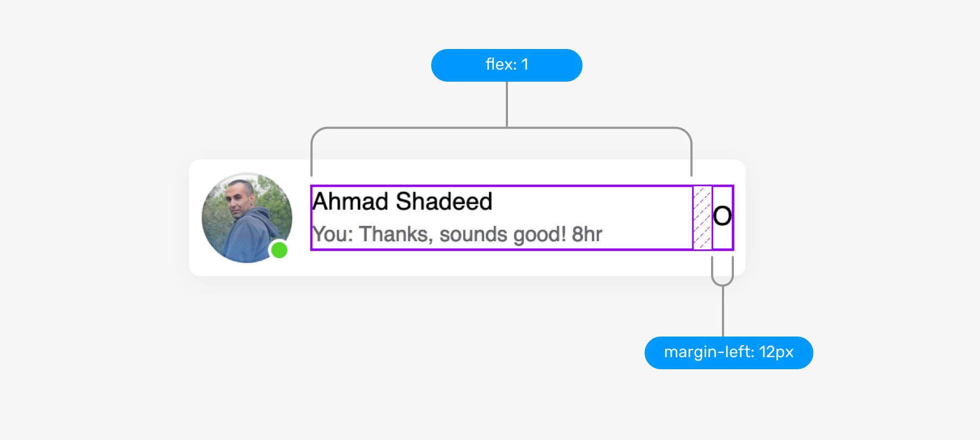Open Ahmad Shadeed's avatar photo

click(x=247, y=218)
